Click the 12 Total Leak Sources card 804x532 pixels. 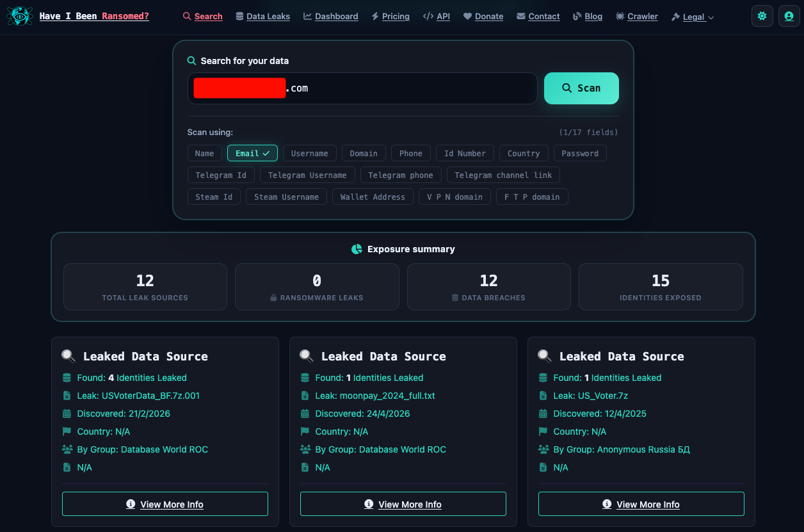click(x=145, y=287)
